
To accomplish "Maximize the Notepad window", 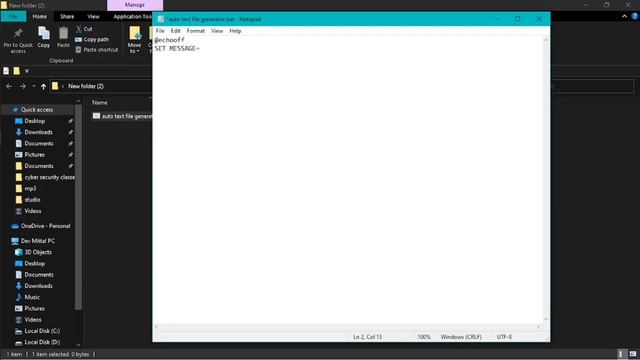I will pyautogui.click(x=518, y=19).
